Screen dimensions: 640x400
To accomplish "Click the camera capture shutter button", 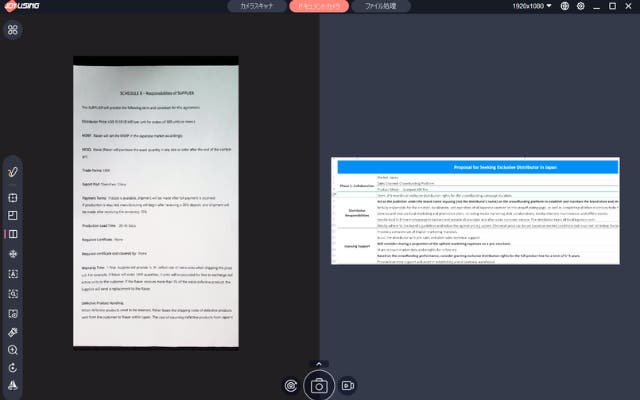I will (319, 385).
